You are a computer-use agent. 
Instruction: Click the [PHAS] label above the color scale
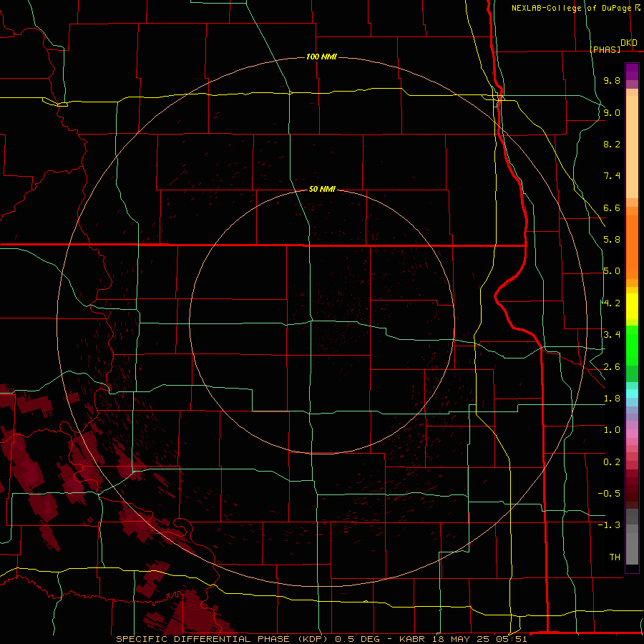(605, 49)
